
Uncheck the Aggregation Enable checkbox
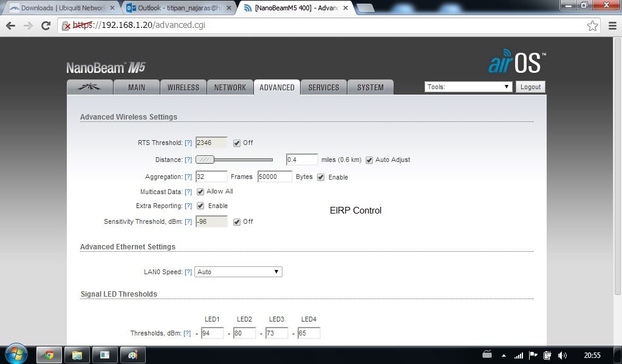[x=321, y=177]
